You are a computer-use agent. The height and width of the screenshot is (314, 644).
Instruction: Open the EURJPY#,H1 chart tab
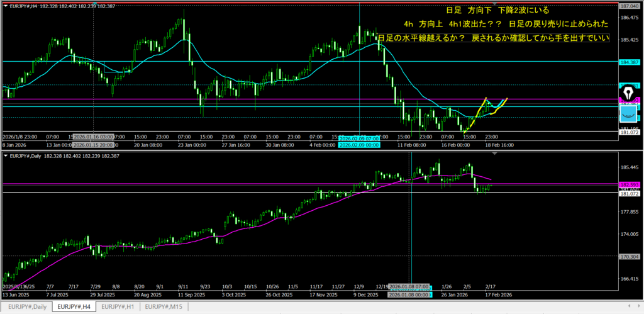[x=118, y=306]
